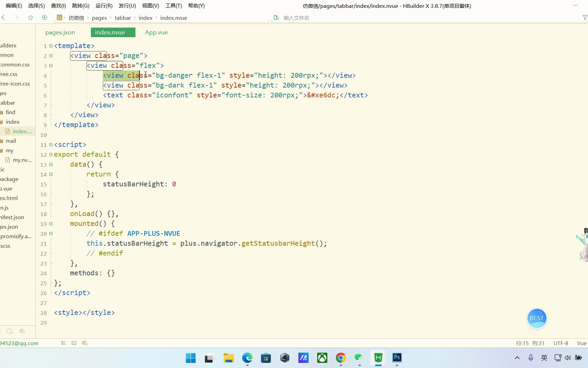Open Google Chrome from the taskbar

click(x=341, y=358)
